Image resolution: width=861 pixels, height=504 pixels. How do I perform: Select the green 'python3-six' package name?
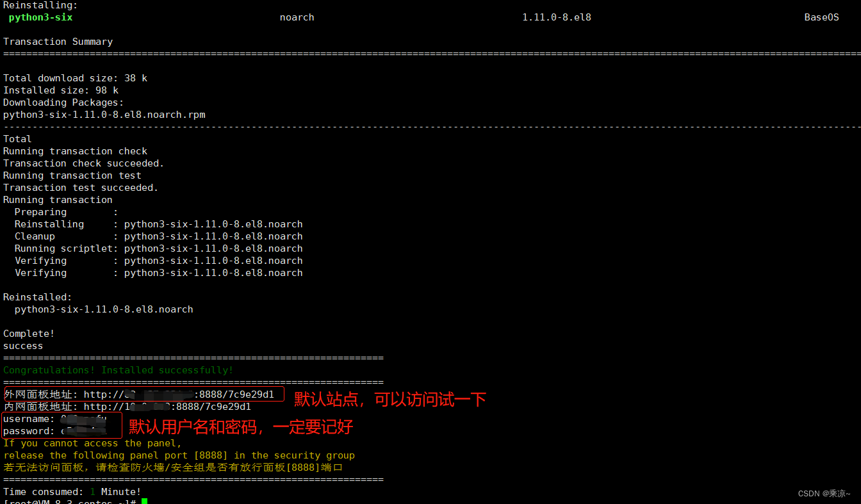(x=40, y=17)
